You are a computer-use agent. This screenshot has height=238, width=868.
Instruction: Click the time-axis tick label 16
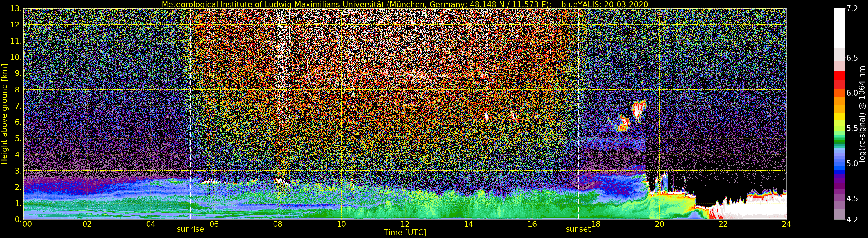pos(532,224)
